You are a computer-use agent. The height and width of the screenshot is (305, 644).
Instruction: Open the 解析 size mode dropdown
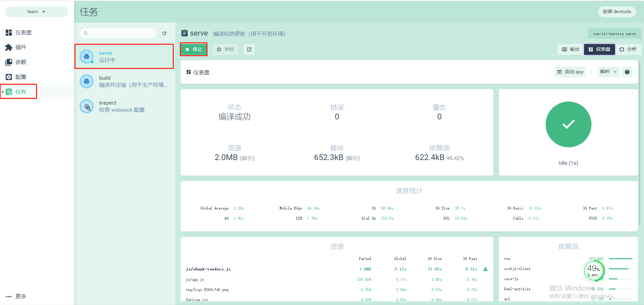[609, 72]
